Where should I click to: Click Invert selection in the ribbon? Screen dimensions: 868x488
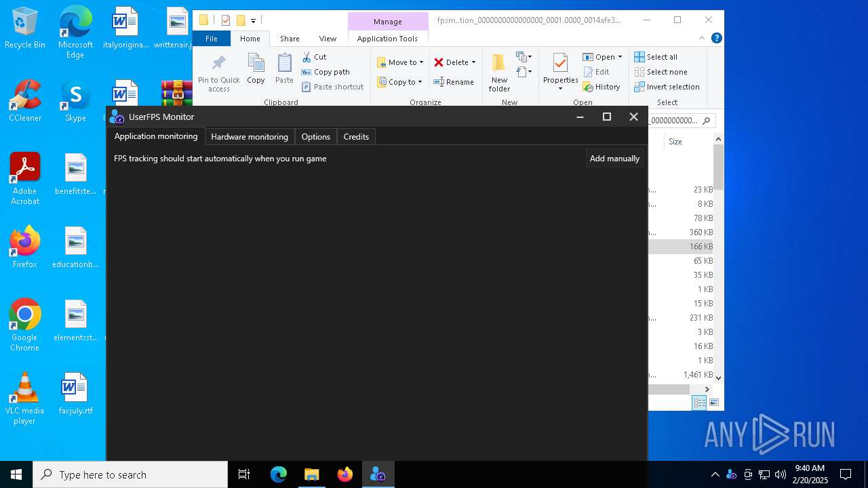click(667, 87)
